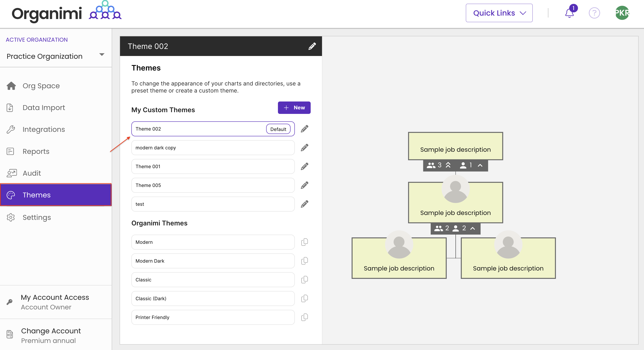Copy the Classic theme
This screenshot has width=644, height=350.
(x=304, y=280)
